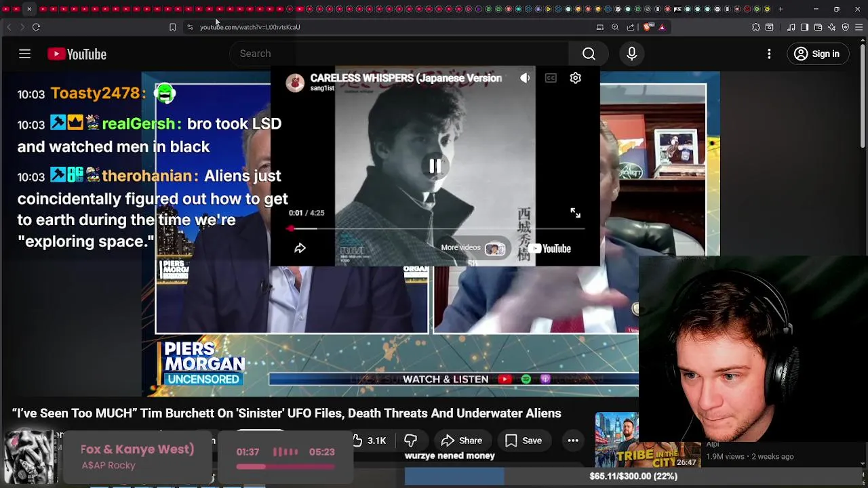Open browser hamburger main menu
This screenshot has height=488, width=868.
coord(859,27)
